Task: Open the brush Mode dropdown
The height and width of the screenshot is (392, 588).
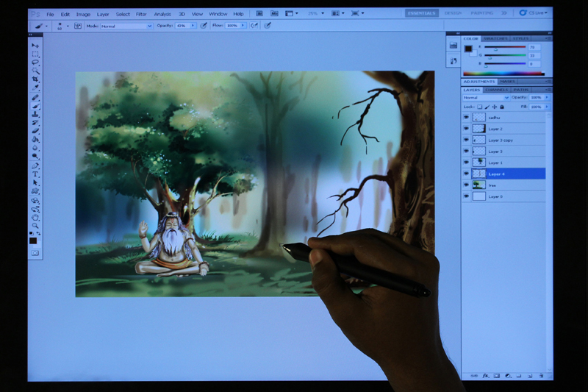Action: tap(126, 25)
